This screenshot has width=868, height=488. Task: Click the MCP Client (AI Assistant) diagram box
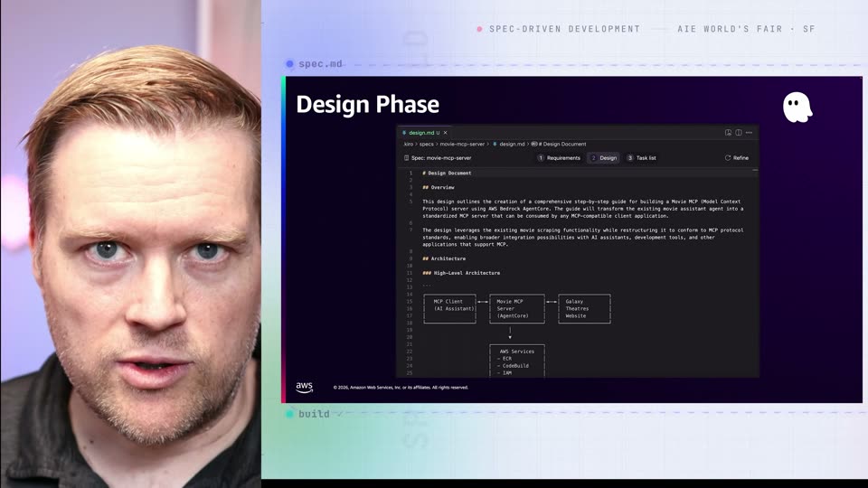(450, 309)
